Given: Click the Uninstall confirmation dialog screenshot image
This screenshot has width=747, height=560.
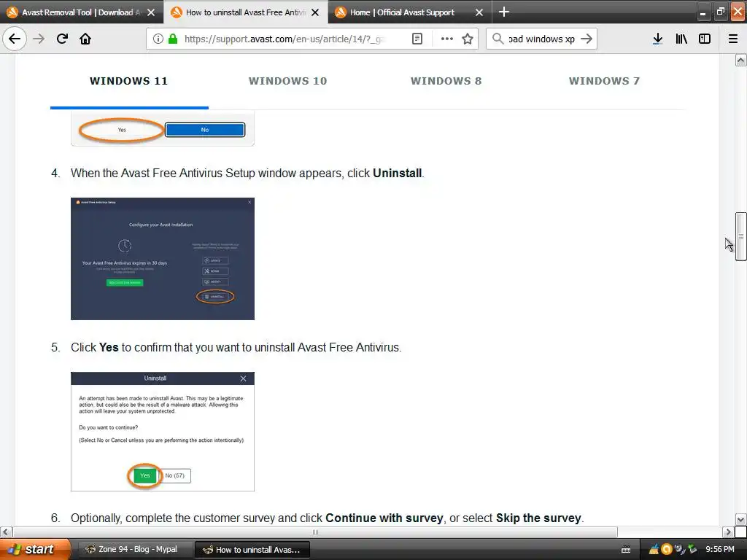Looking at the screenshot, I should point(163,432).
